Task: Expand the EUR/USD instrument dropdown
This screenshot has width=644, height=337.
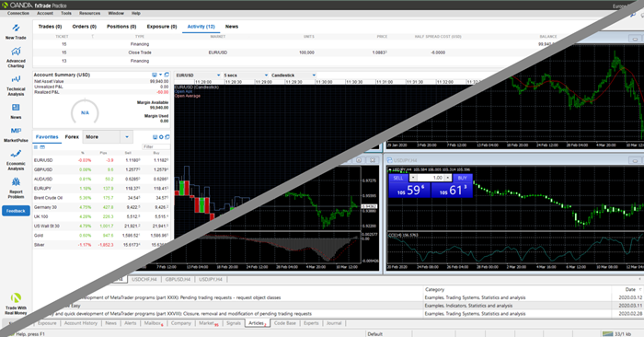Action: 199,76
